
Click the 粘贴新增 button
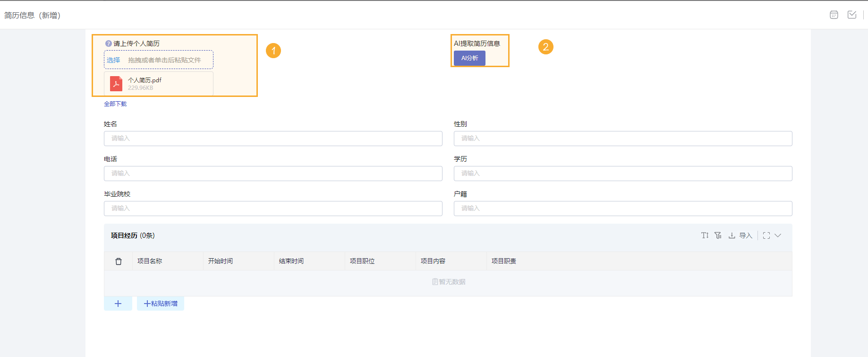point(161,304)
